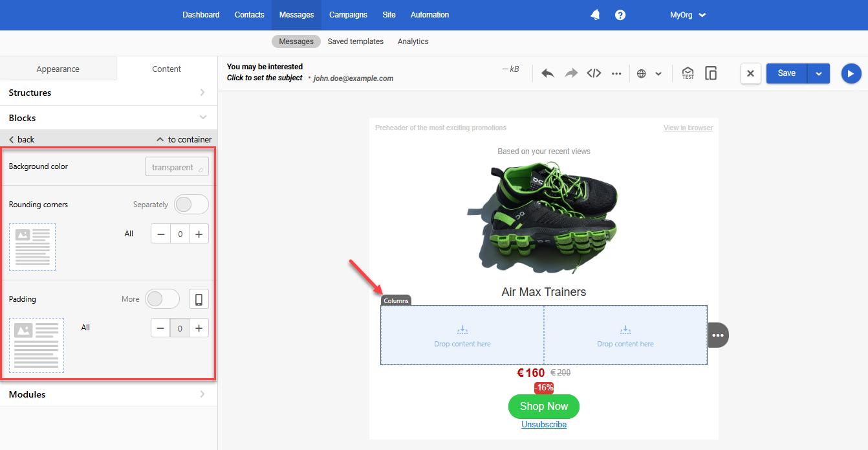868x450 pixels.
Task: Open the Contacts menu
Action: [249, 15]
